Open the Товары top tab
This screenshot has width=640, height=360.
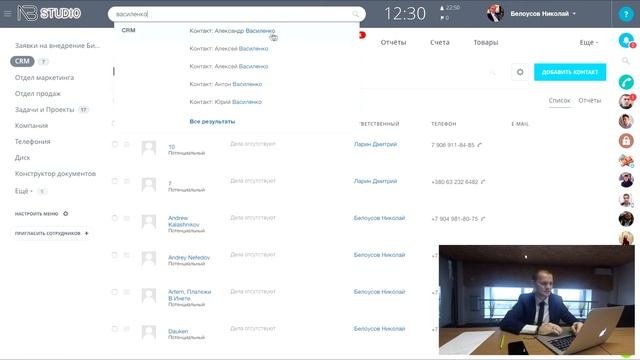pos(486,42)
